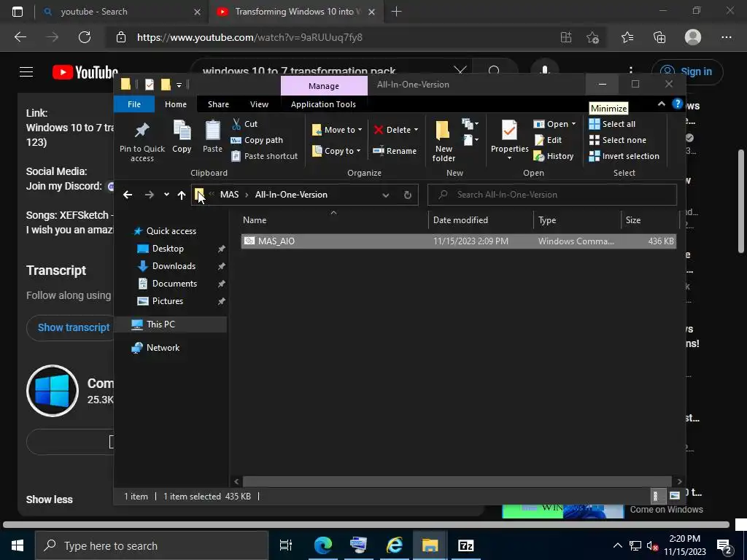Expand the Delete dropdown arrow
This screenshot has width=747, height=560.
416,130
